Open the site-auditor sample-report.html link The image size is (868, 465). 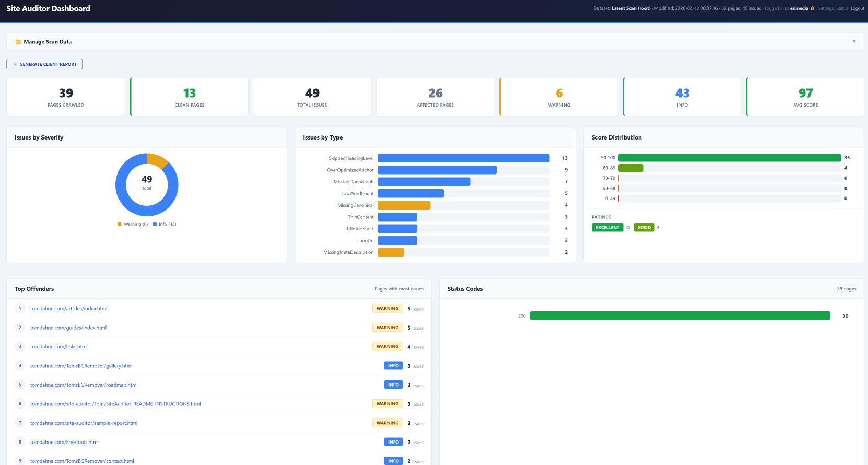coord(84,423)
